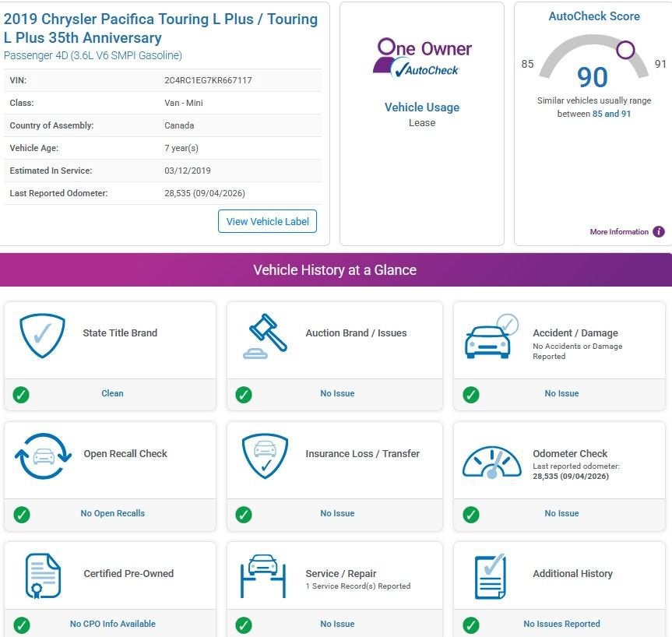Image resolution: width=672 pixels, height=637 pixels.
Task: Click the AutoCheck Score heading
Action: point(594,16)
